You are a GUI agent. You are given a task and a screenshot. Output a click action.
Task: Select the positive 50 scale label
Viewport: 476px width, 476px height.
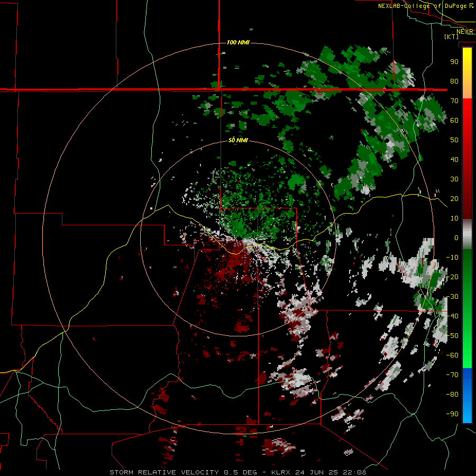point(454,140)
